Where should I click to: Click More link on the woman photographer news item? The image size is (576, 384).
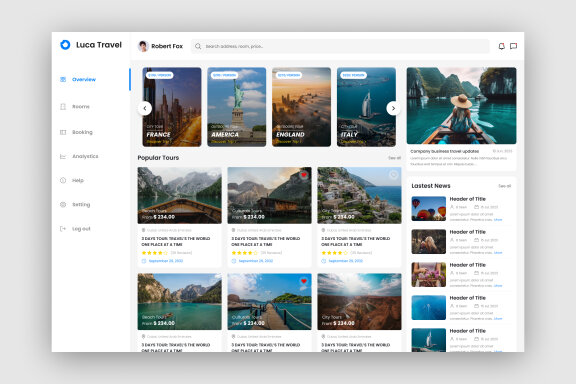498,253
